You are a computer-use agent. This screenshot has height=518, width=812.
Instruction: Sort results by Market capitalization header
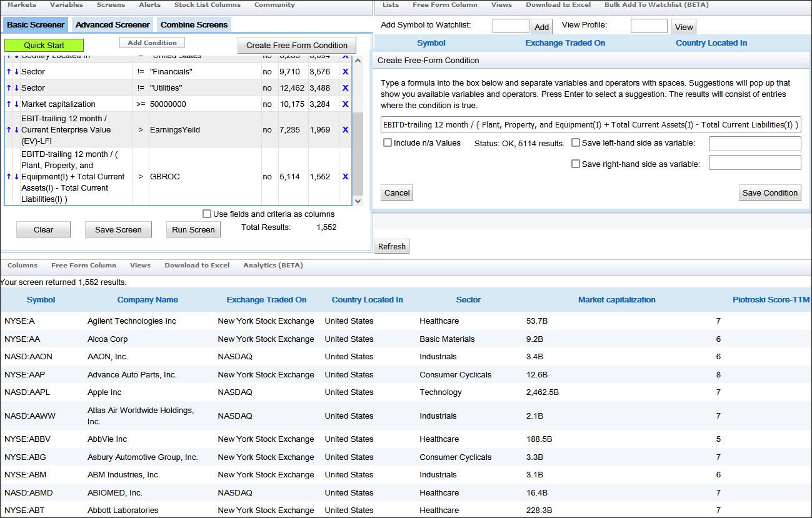(616, 300)
